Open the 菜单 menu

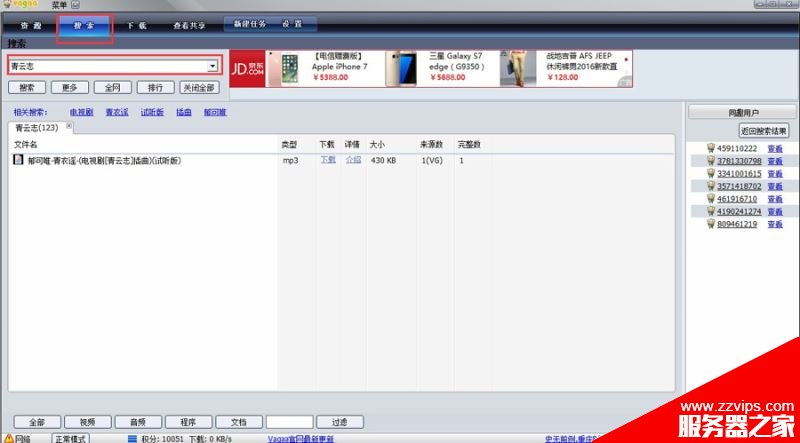59,5
